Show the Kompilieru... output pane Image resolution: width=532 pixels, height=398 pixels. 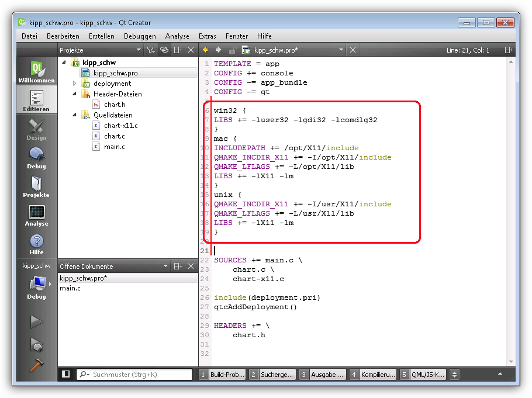point(373,375)
